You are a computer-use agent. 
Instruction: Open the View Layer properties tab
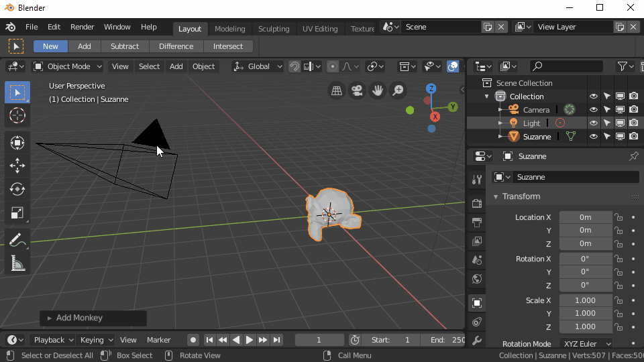477,241
